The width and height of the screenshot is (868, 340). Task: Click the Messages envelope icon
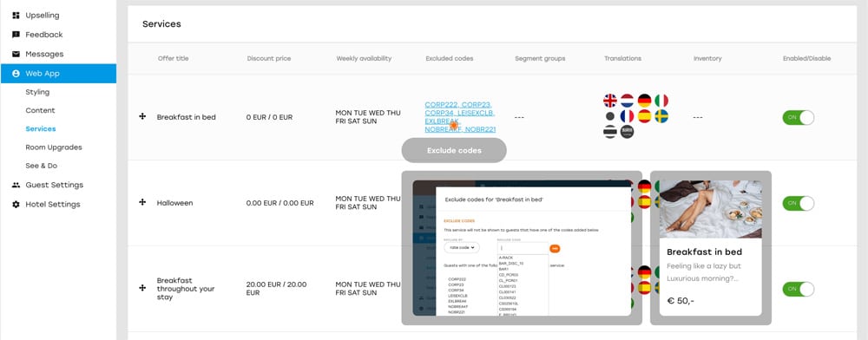tap(16, 54)
